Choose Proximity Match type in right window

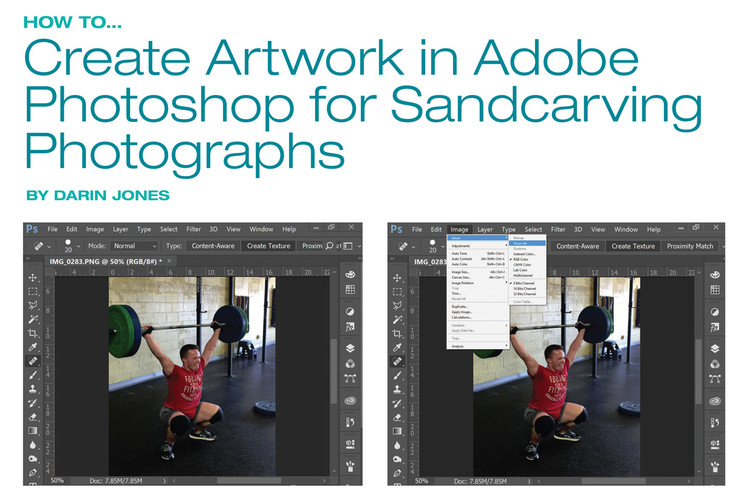[690, 246]
